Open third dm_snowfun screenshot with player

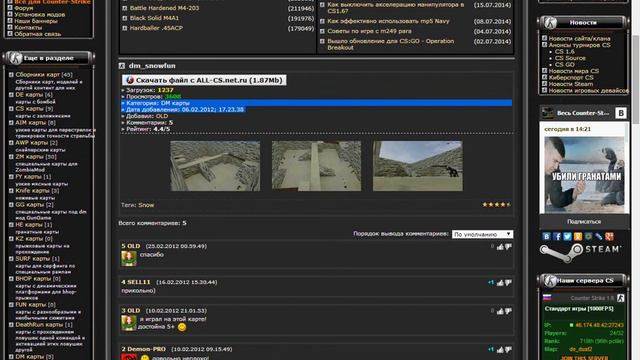tap(418, 166)
